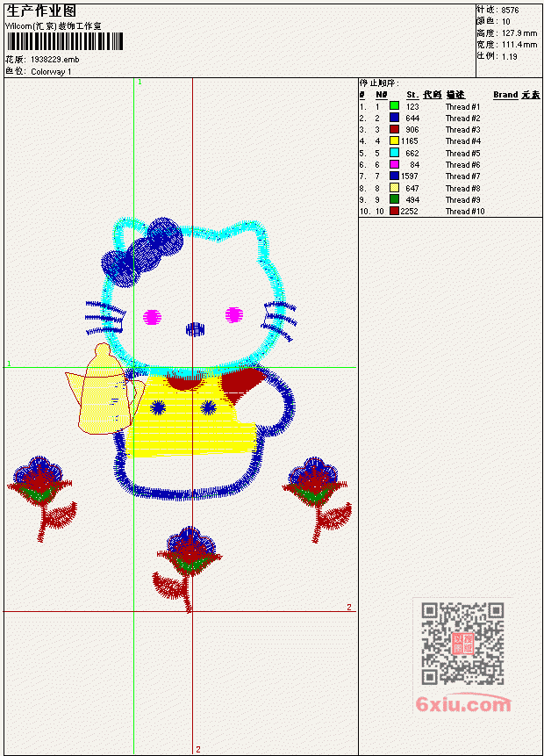Select stitch count "2252"
The width and height of the screenshot is (544, 756).
pyautogui.click(x=410, y=212)
